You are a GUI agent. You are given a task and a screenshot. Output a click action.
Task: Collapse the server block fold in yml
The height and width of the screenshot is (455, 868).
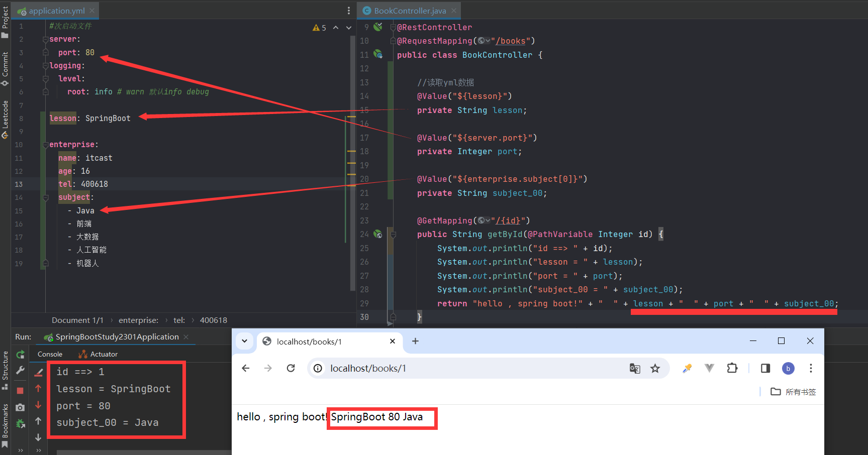tap(45, 39)
